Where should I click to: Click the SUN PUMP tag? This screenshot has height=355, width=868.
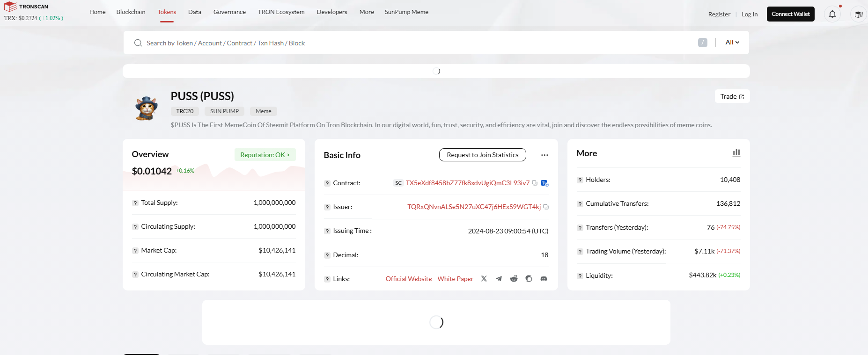tap(224, 111)
